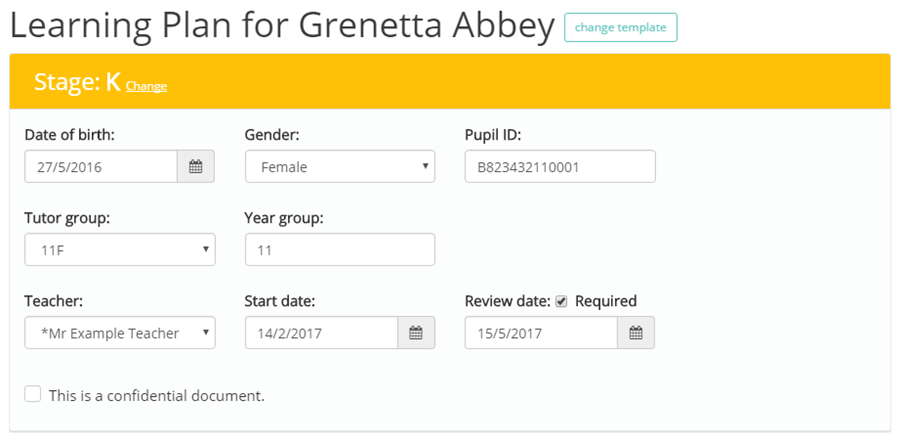The width and height of the screenshot is (902, 445).
Task: Expand the Gender dropdown
Action: [x=340, y=167]
